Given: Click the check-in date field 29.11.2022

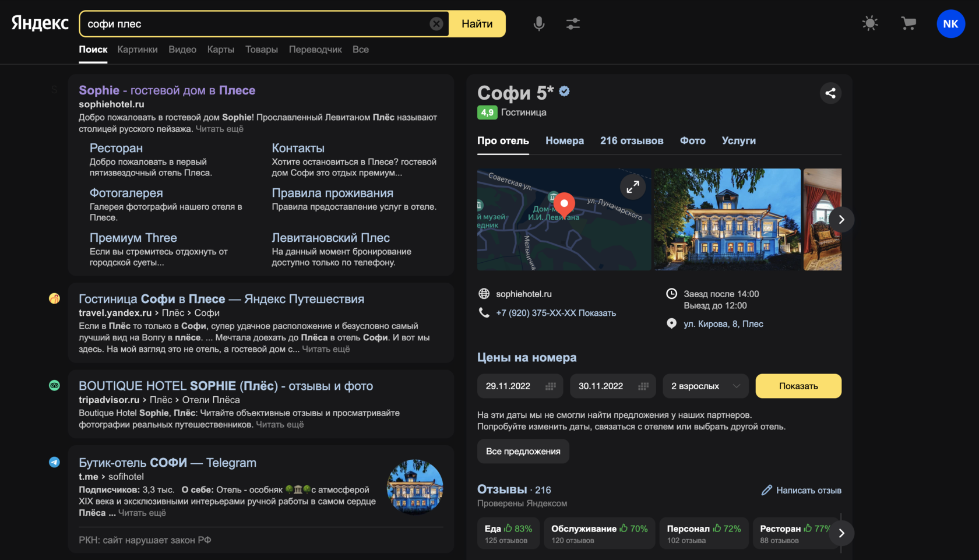Looking at the screenshot, I should 520,386.
